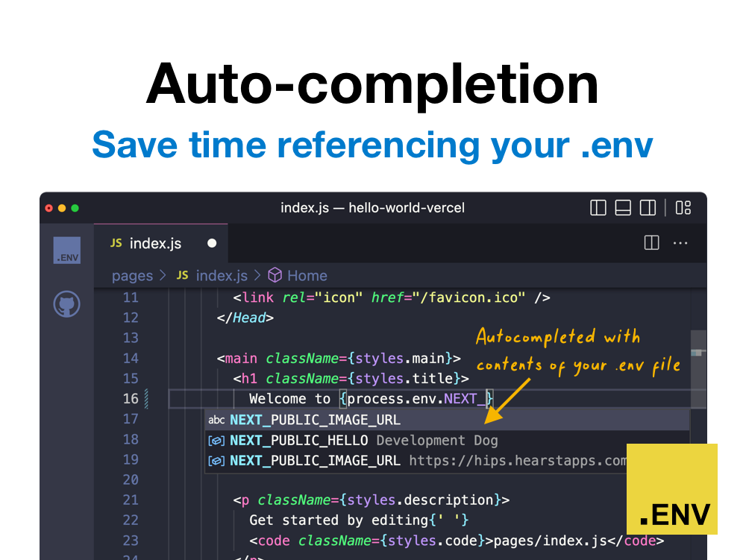This screenshot has width=746, height=560.
Task: Expand pages in the breadcrumb bar
Action: 132,275
